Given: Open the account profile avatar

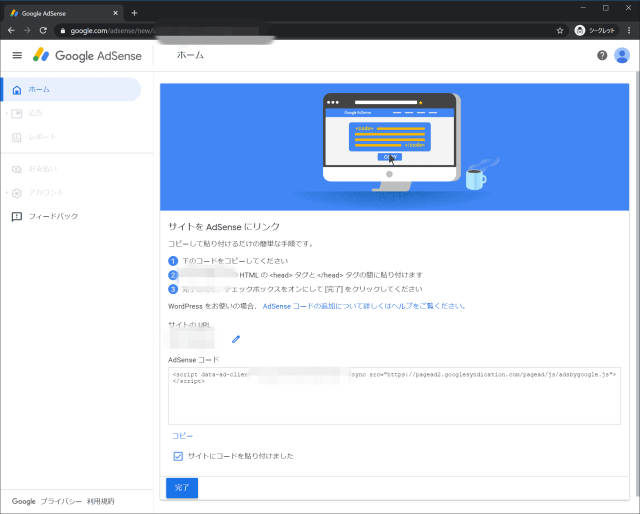Looking at the screenshot, I should [x=622, y=56].
